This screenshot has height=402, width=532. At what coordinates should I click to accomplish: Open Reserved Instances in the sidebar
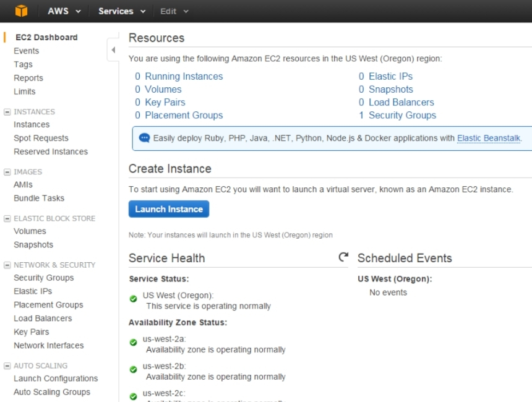(51, 152)
